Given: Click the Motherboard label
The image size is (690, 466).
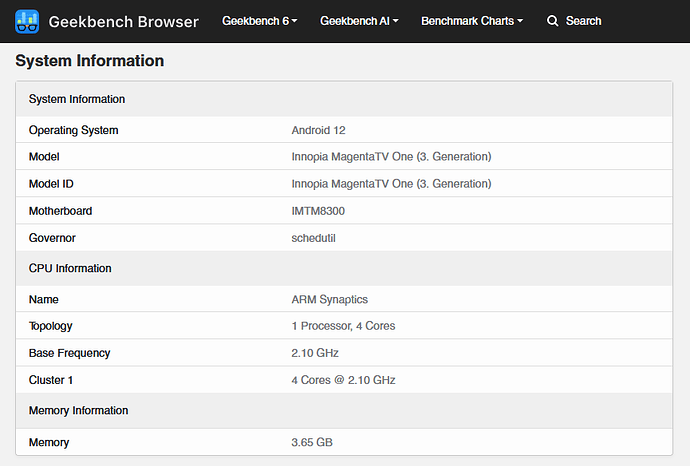Looking at the screenshot, I should 60,211.
